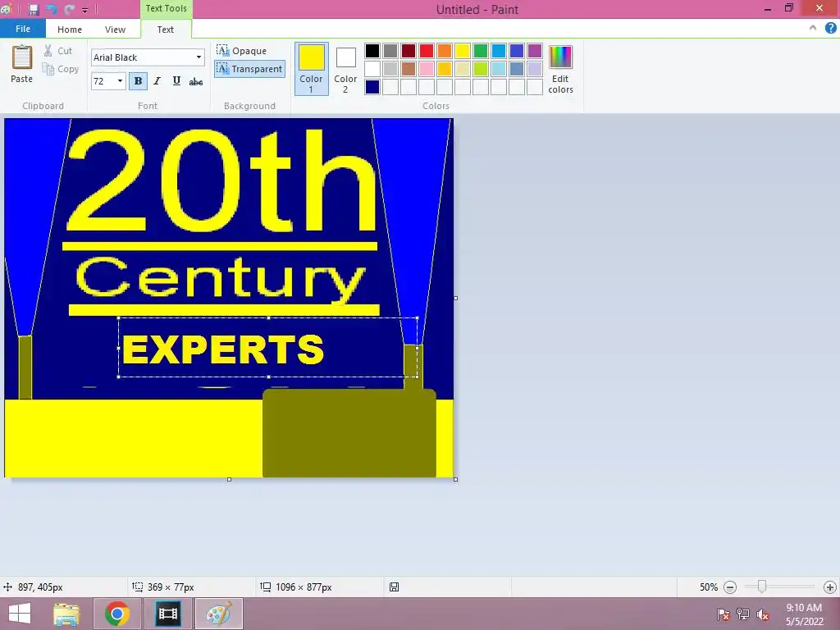The image size is (840, 630).
Task: Toggle Strikethrough text formatting
Action: click(x=196, y=81)
